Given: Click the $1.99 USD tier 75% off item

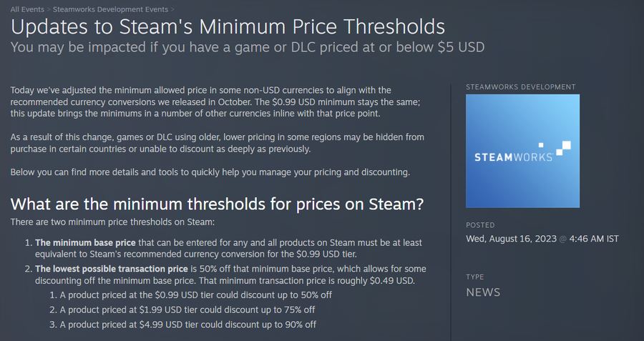Looking at the screenshot, I should [x=187, y=310].
